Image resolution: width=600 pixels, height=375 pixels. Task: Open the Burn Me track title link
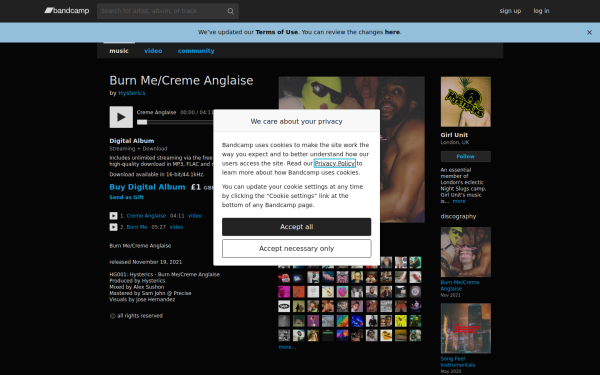point(137,227)
